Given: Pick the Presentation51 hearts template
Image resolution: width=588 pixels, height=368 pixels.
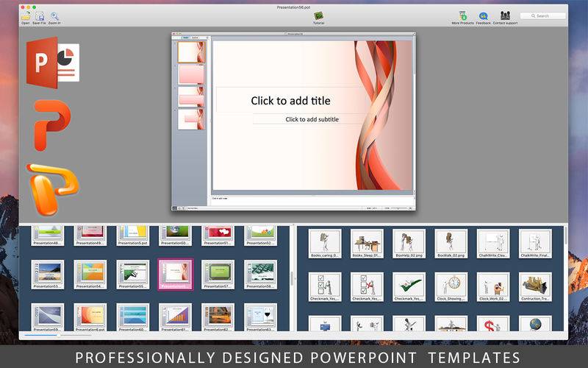Looking at the screenshot, I should click(218, 236).
